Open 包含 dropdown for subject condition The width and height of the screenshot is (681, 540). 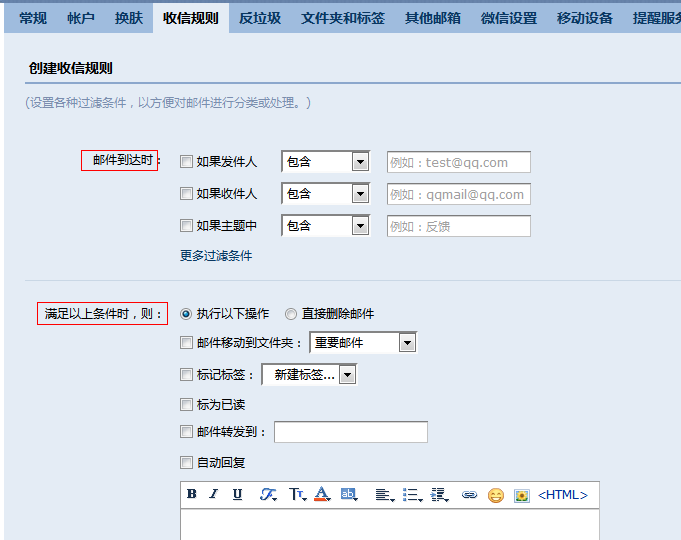[x=326, y=226]
